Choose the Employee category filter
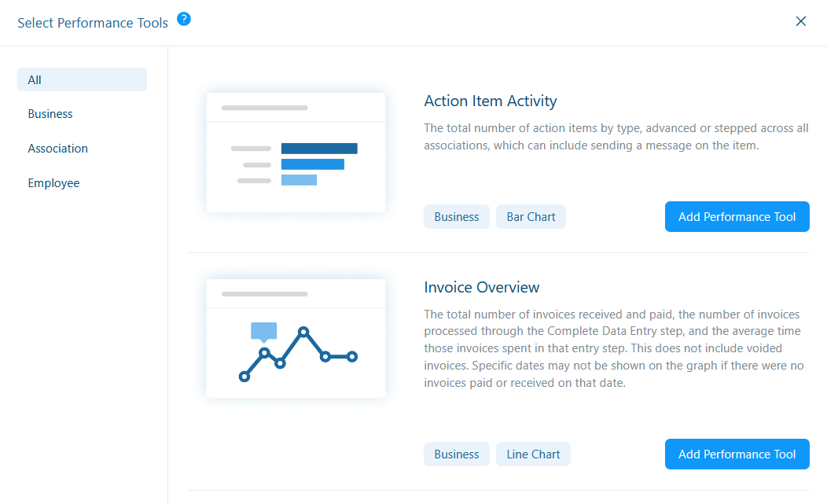The height and width of the screenshot is (504, 827). tap(53, 183)
